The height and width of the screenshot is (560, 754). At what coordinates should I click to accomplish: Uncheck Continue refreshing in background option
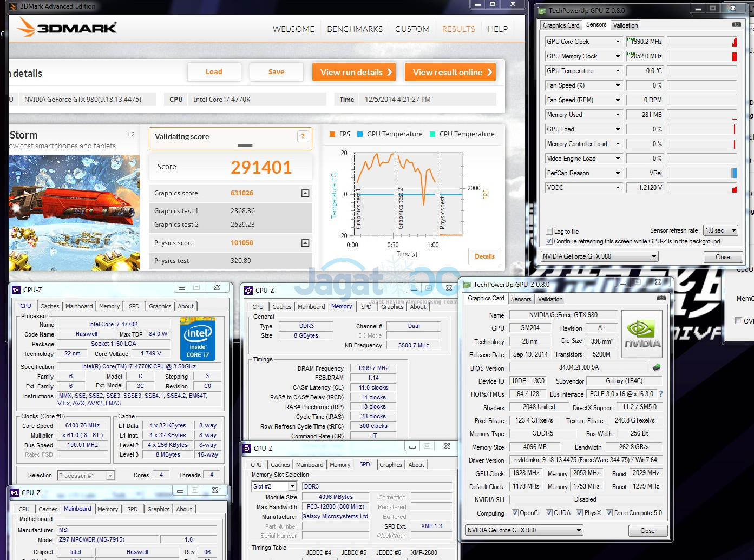coord(549,241)
